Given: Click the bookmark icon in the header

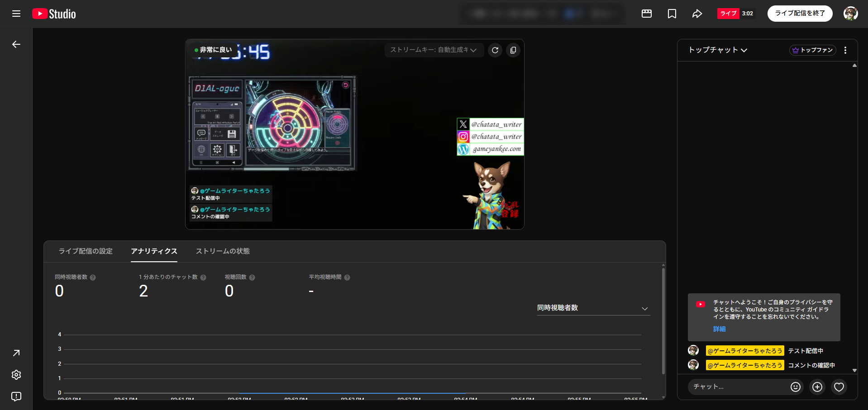Looking at the screenshot, I should pyautogui.click(x=672, y=14).
